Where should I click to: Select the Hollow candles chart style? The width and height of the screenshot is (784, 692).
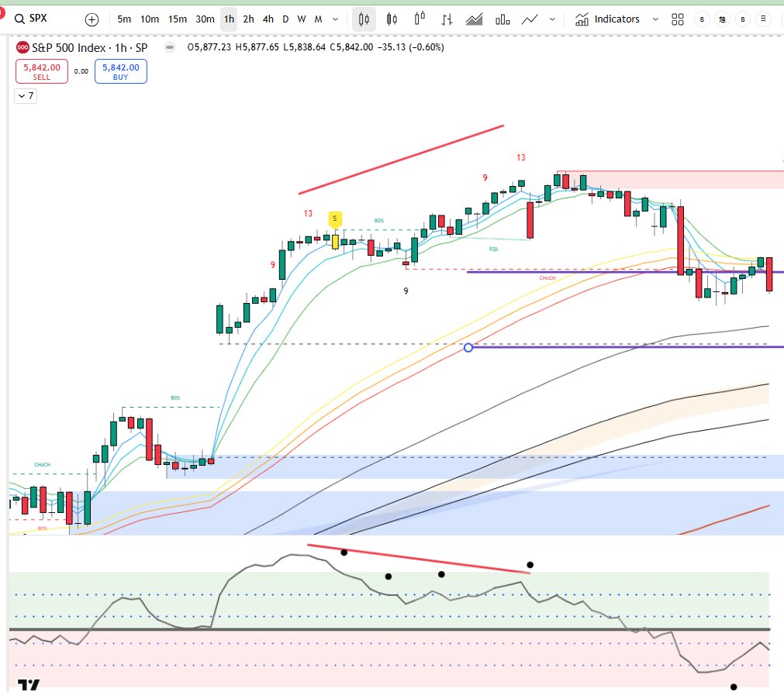tap(420, 19)
